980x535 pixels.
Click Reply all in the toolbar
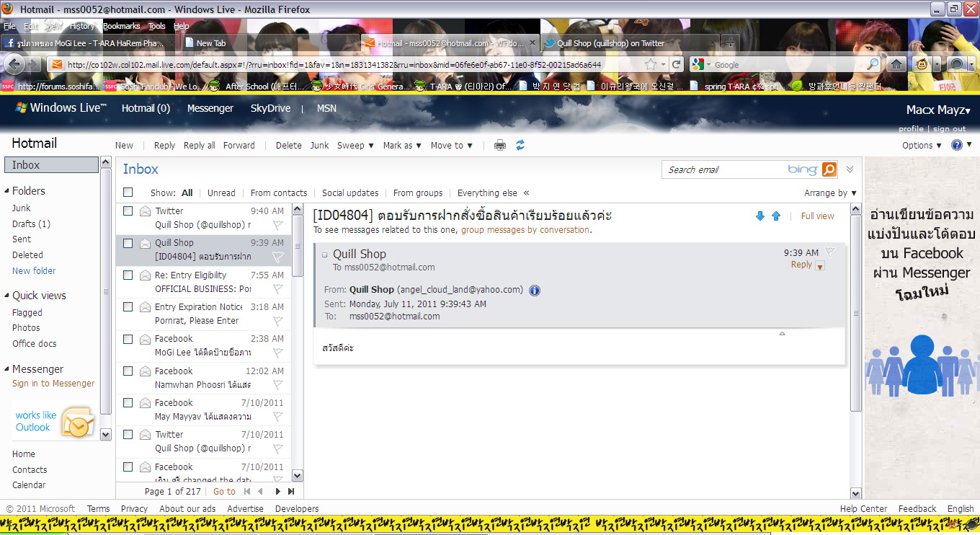pos(200,145)
